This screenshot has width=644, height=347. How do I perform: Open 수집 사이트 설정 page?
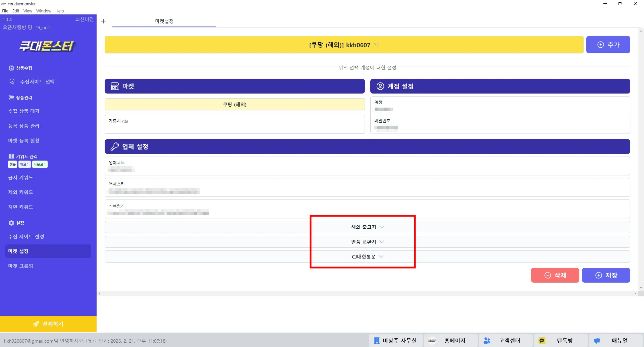click(x=26, y=236)
